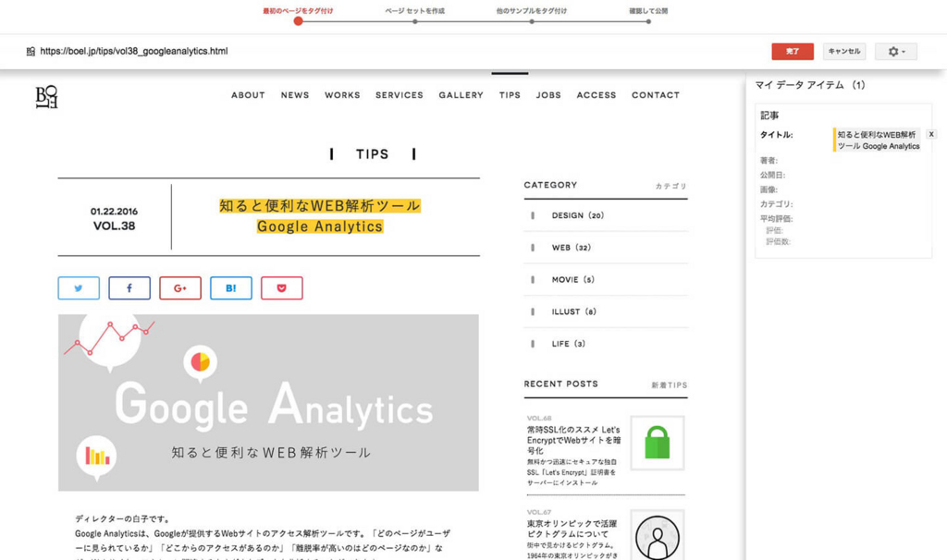Click the 画像 field in data panel
The image size is (947, 560).
[769, 189]
